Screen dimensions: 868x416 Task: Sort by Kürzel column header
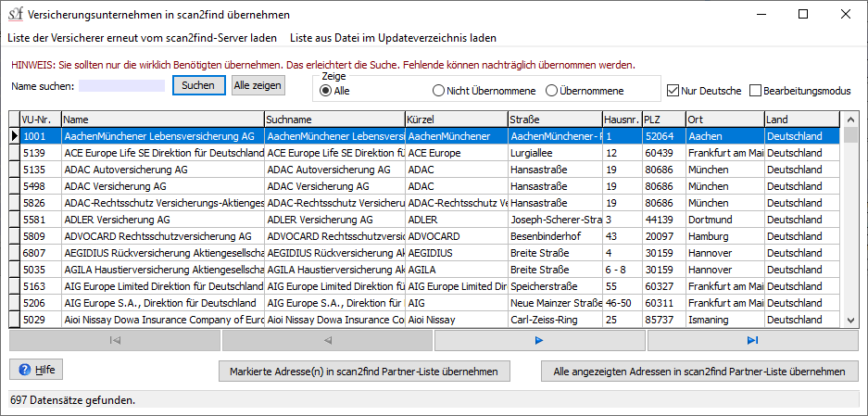456,120
